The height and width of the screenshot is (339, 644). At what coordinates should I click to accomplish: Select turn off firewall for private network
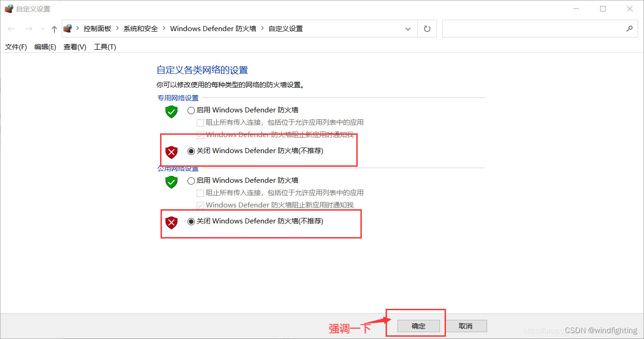[x=191, y=151]
